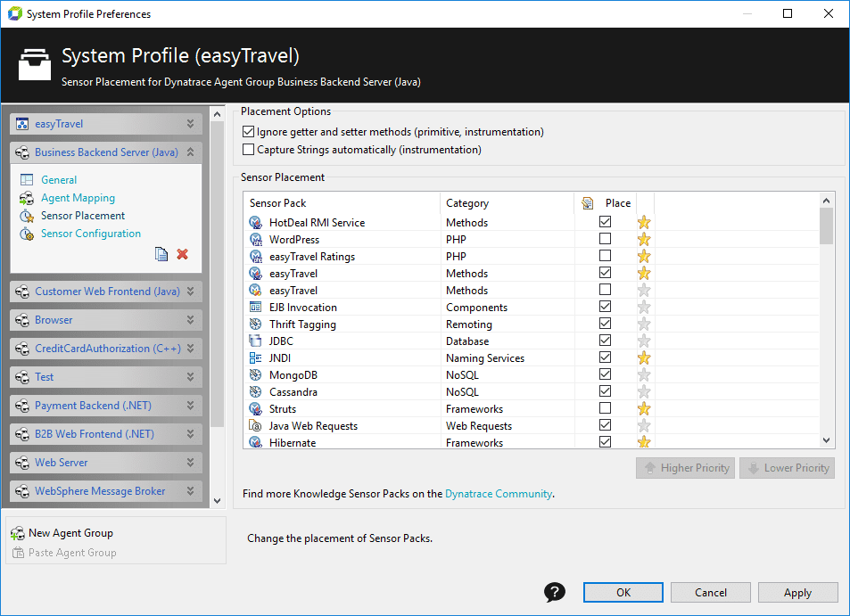The width and height of the screenshot is (850, 616).
Task: Click the New Agent Group icon
Action: pos(17,533)
